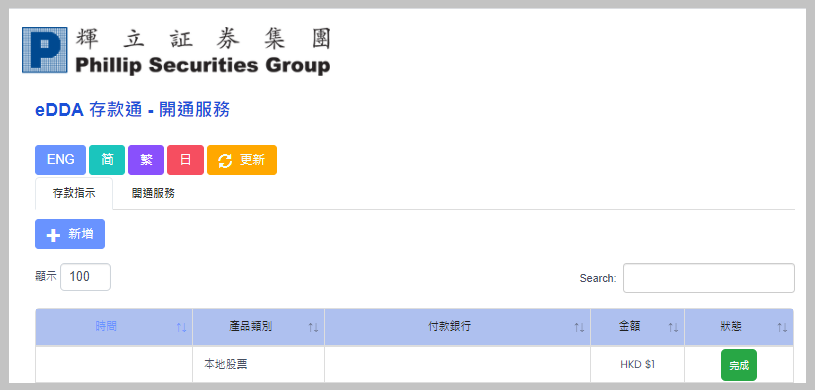Switch language to Simplified Chinese 简
Viewport: 815px width, 390px height.
[107, 160]
